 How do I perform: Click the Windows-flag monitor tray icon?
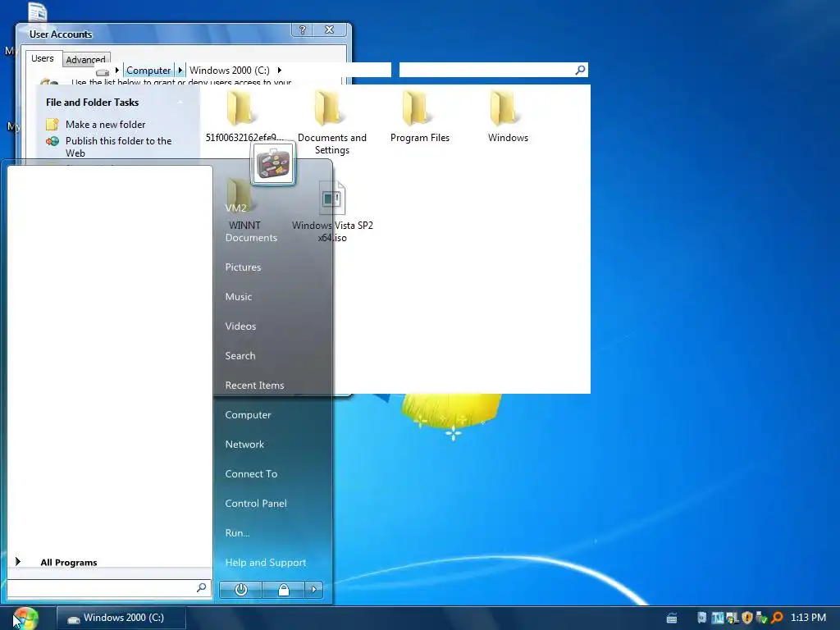coord(733,618)
